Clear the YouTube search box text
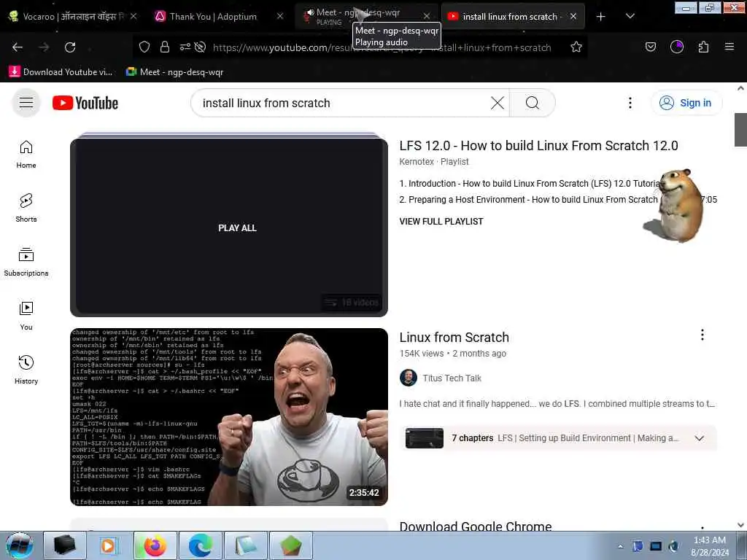 497,103
